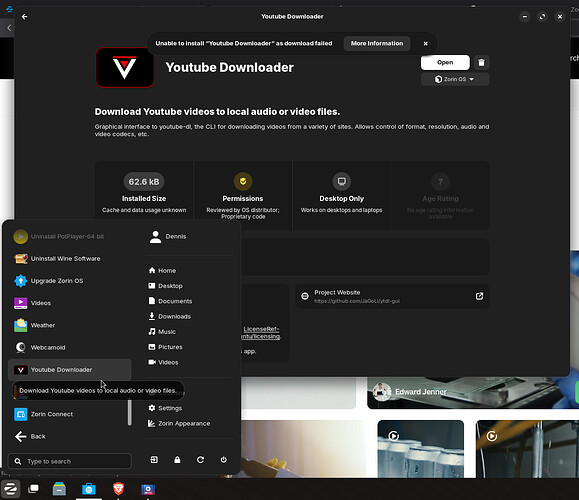Open Zorin Connect
This screenshot has height=500, width=579.
point(69,414)
